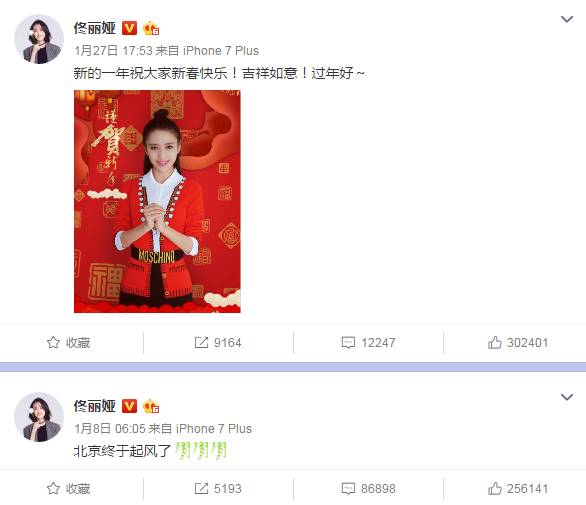Click the 1月8日 06:05 timestamp link
Viewport: 586px width, 505px height.
pos(110,428)
